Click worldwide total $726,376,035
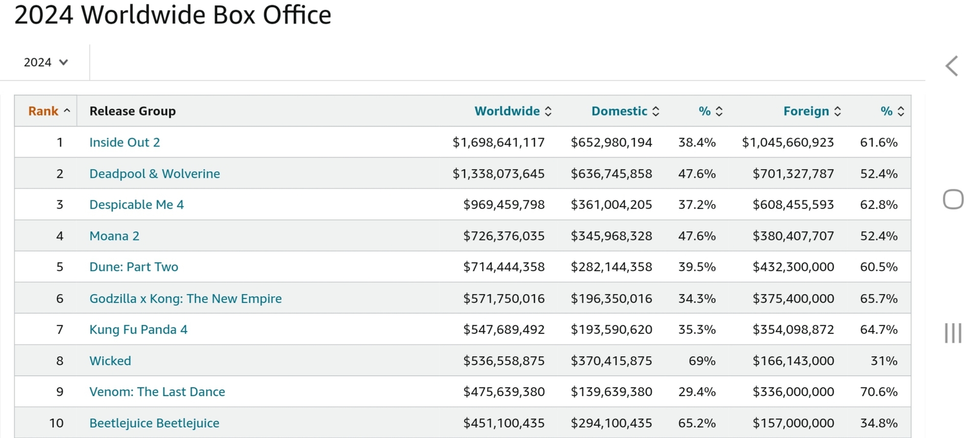Screen dimensions: 980x438 click(504, 236)
